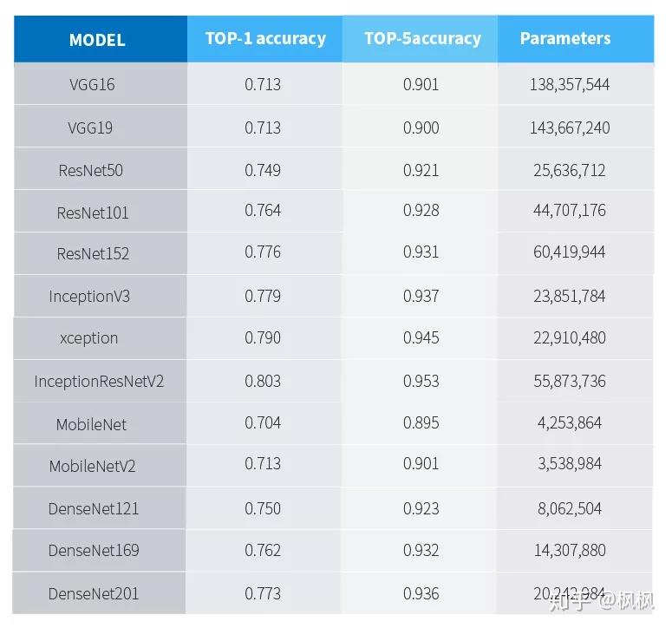This screenshot has width=672, height=628.
Task: Click the 138,357,544 parameters value
Action: coord(570,85)
